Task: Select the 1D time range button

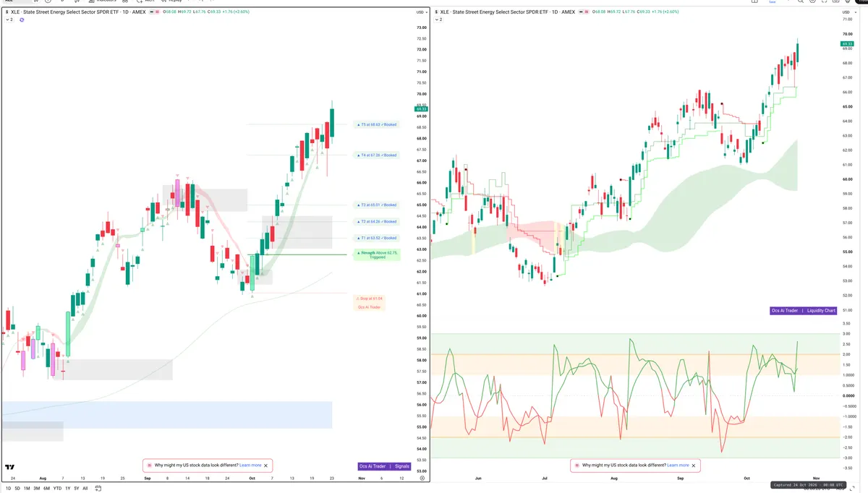Action: point(8,488)
